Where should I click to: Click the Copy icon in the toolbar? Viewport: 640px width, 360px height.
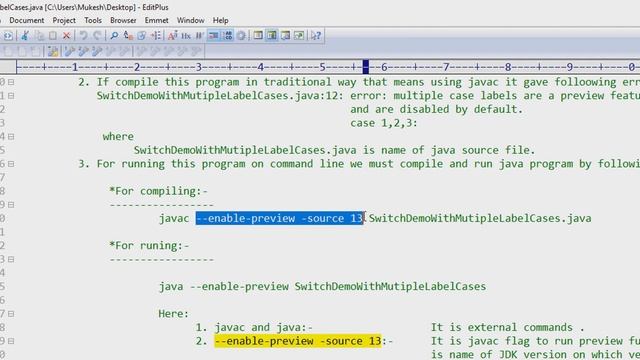(x=40, y=36)
